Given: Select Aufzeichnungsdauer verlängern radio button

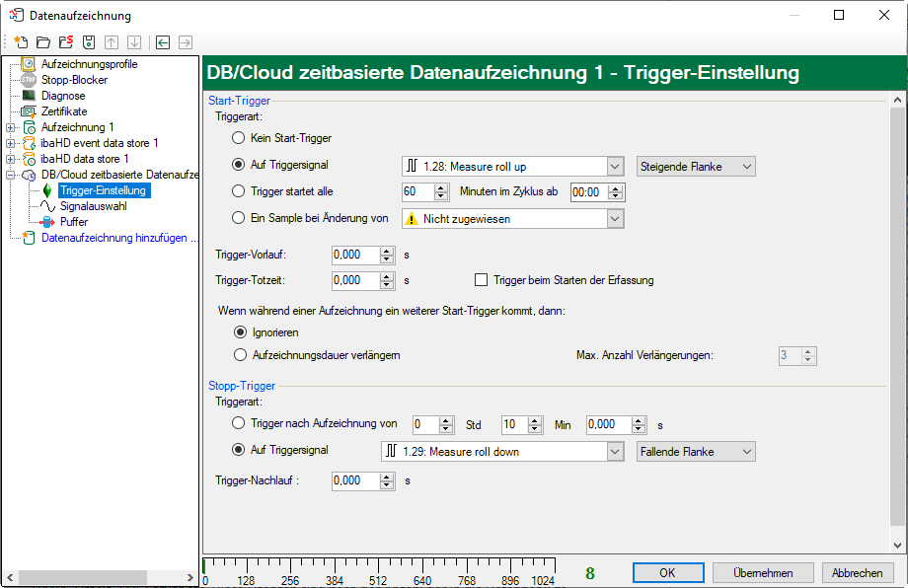Looking at the screenshot, I should 240,355.
